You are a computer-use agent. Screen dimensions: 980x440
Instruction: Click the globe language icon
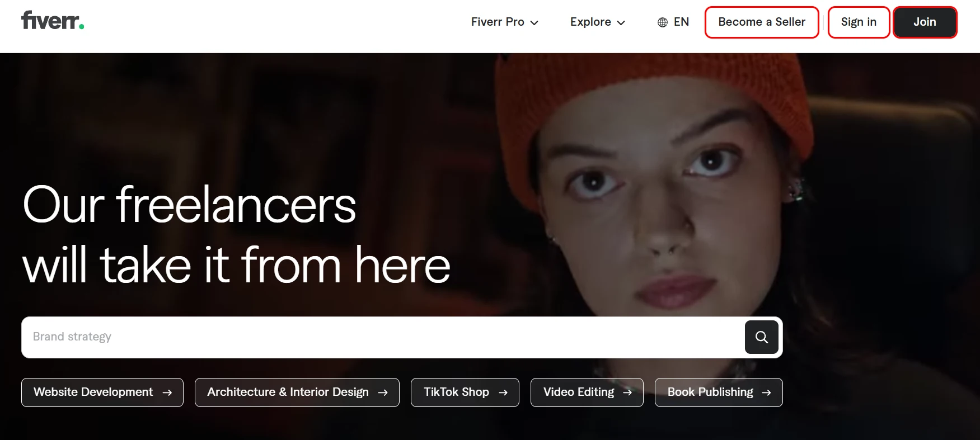coord(663,22)
